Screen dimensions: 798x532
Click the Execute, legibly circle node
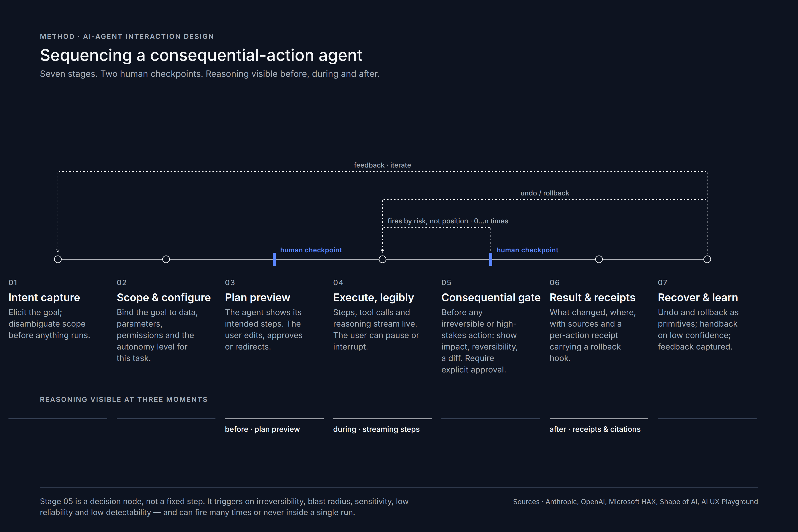pyautogui.click(x=382, y=259)
